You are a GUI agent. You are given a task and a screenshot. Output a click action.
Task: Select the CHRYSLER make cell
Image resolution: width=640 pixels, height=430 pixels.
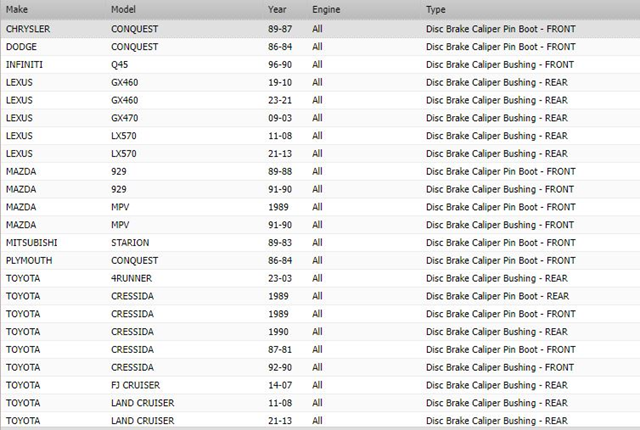point(28,29)
